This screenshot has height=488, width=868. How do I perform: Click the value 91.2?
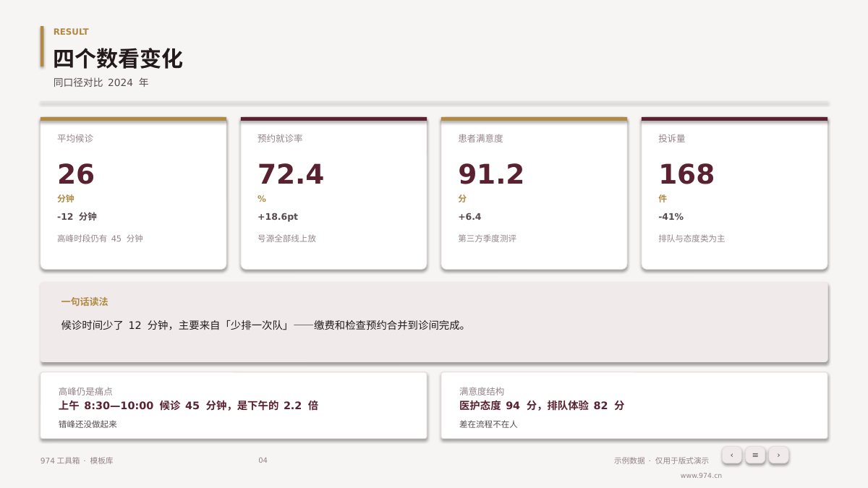[491, 174]
